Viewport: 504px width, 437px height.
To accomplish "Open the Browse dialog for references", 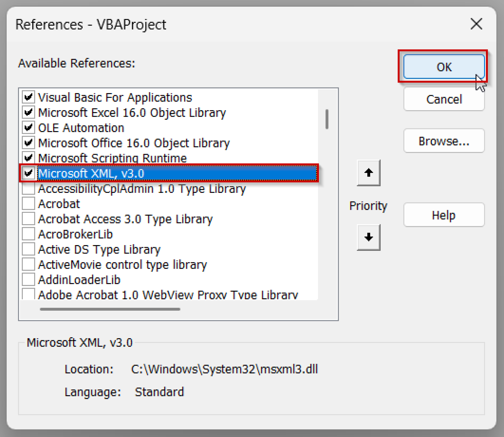I will [444, 141].
